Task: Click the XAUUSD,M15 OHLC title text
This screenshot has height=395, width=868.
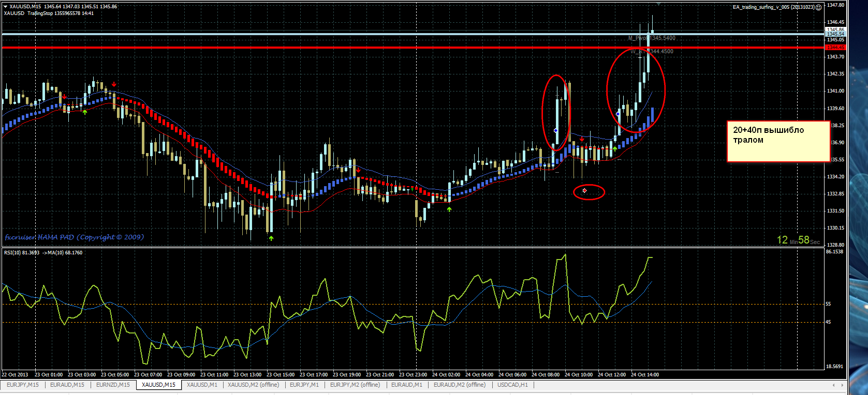Action: point(63,7)
